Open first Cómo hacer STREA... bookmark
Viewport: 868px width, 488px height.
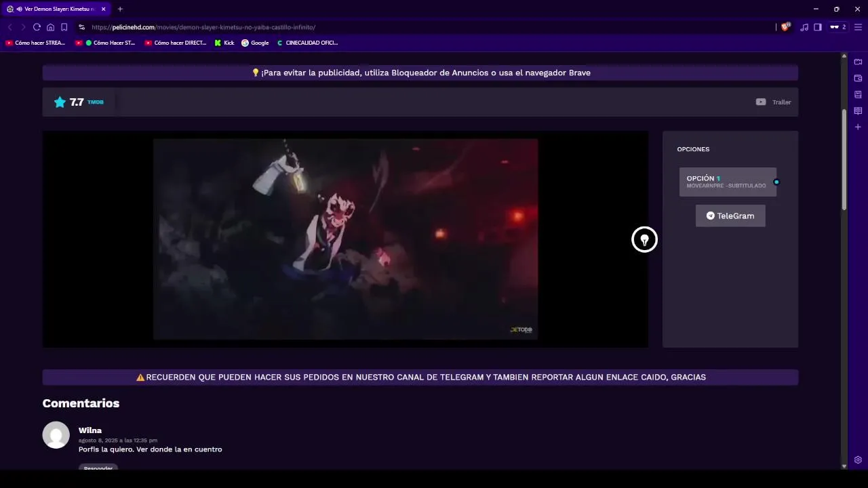(x=35, y=43)
